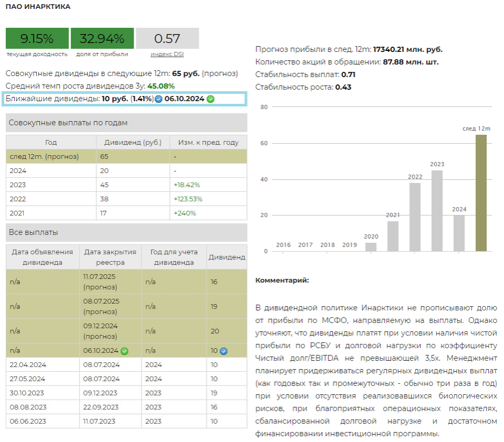Click blue check badge beside 1.41% yield
Screen dimensions: 504x442
[x=158, y=99]
